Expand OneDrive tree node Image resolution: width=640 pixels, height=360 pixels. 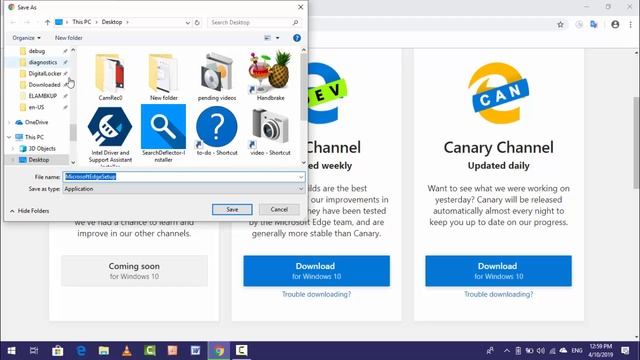point(9,122)
